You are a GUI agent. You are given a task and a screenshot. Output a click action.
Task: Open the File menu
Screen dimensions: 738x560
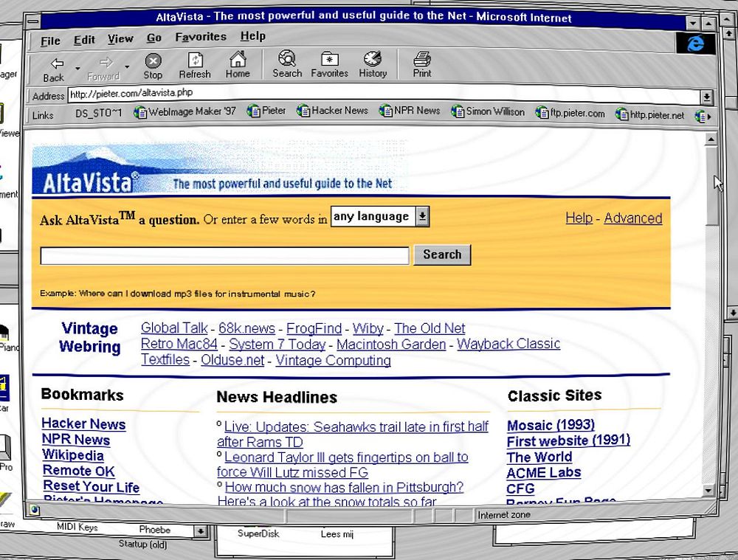coord(50,41)
